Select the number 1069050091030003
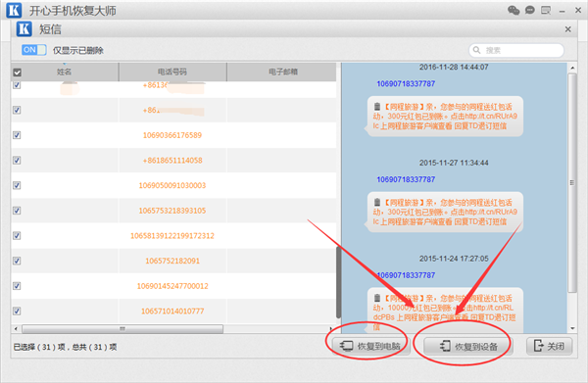 tap(172, 185)
